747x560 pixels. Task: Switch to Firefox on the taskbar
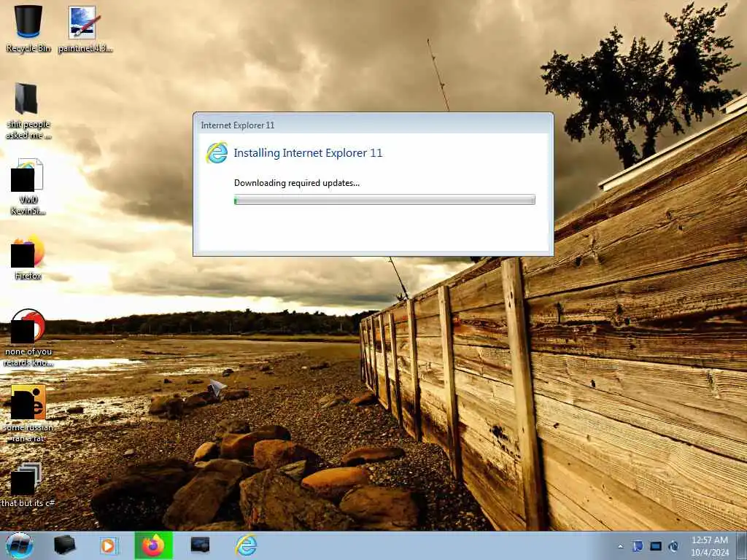(153, 545)
